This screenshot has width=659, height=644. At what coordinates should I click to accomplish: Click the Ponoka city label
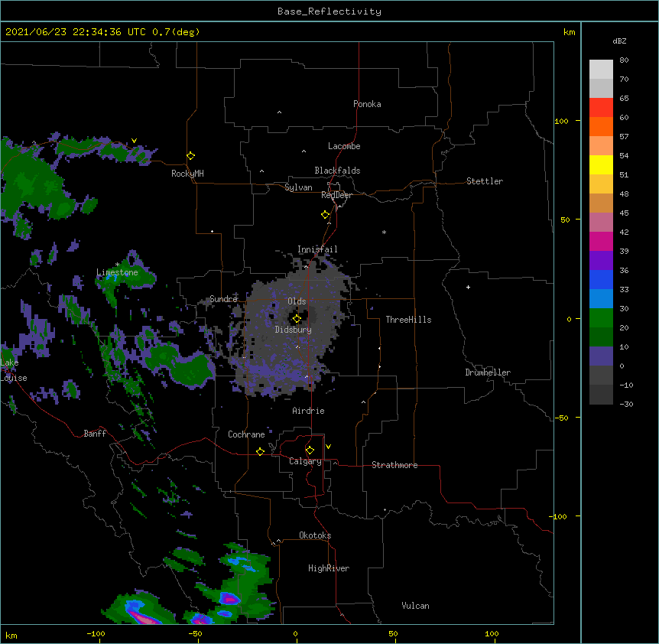(x=367, y=104)
